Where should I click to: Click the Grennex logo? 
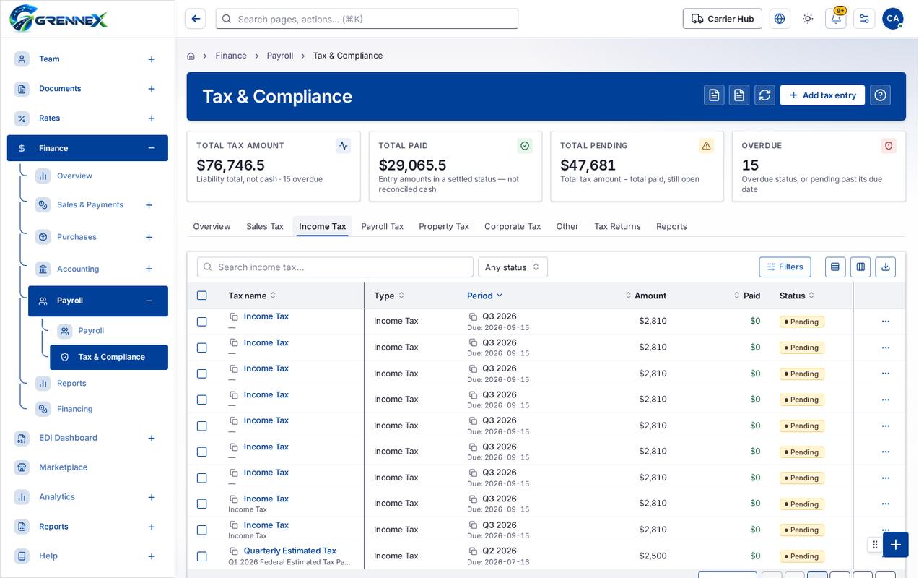pyautogui.click(x=58, y=18)
